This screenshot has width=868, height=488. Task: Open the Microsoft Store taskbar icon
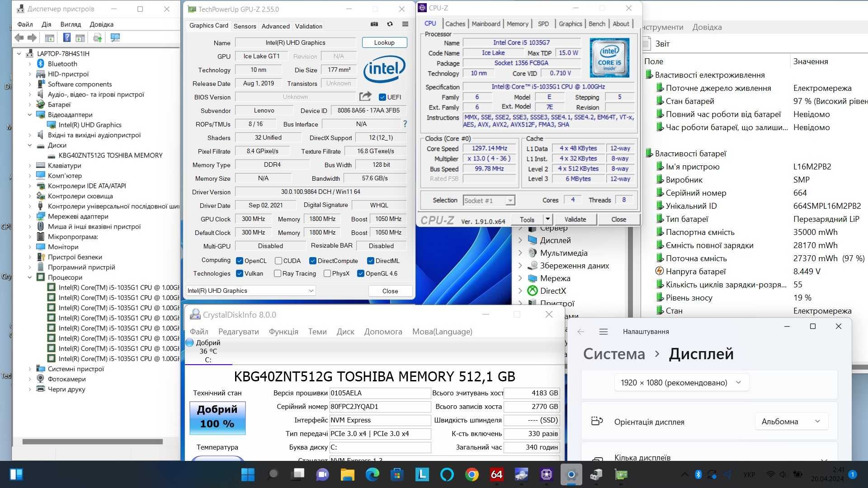coord(397,474)
